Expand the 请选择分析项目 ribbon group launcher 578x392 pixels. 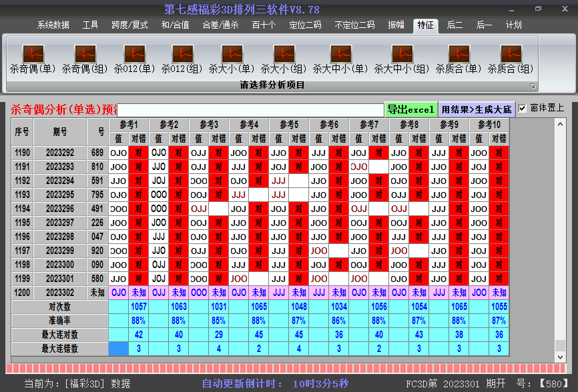[x=533, y=86]
